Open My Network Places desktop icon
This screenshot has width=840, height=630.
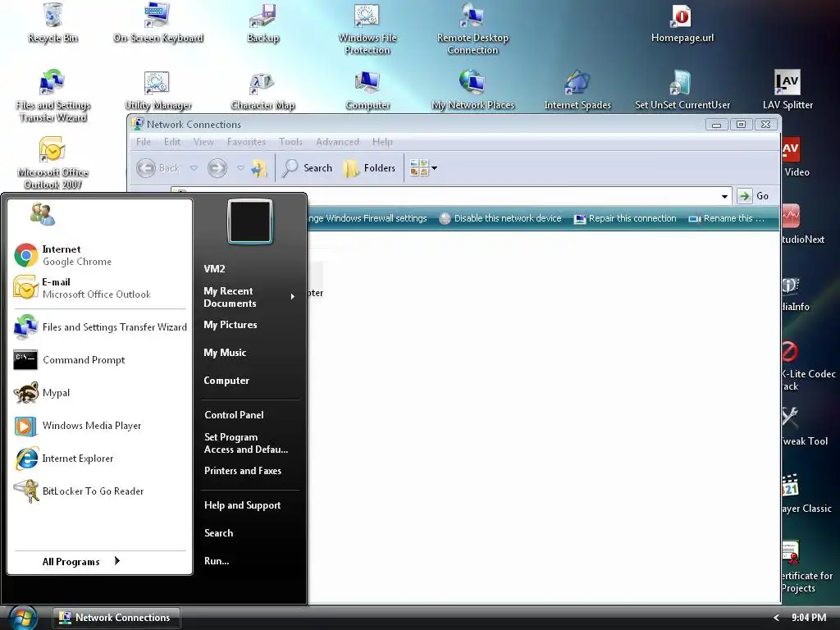[472, 90]
